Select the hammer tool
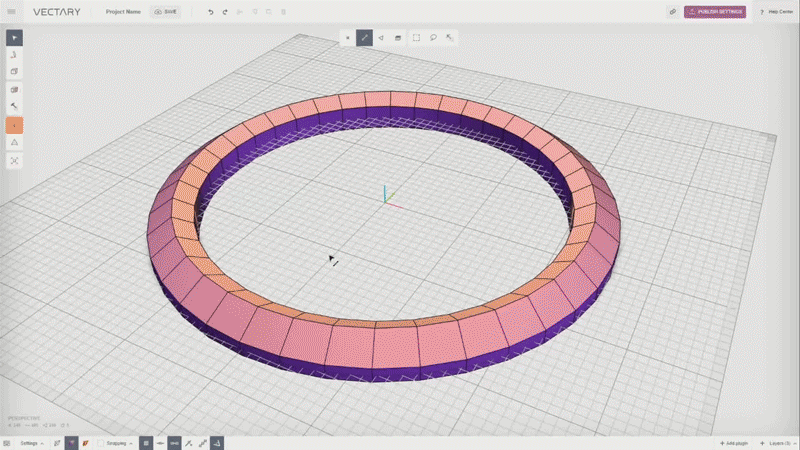 tap(14, 107)
